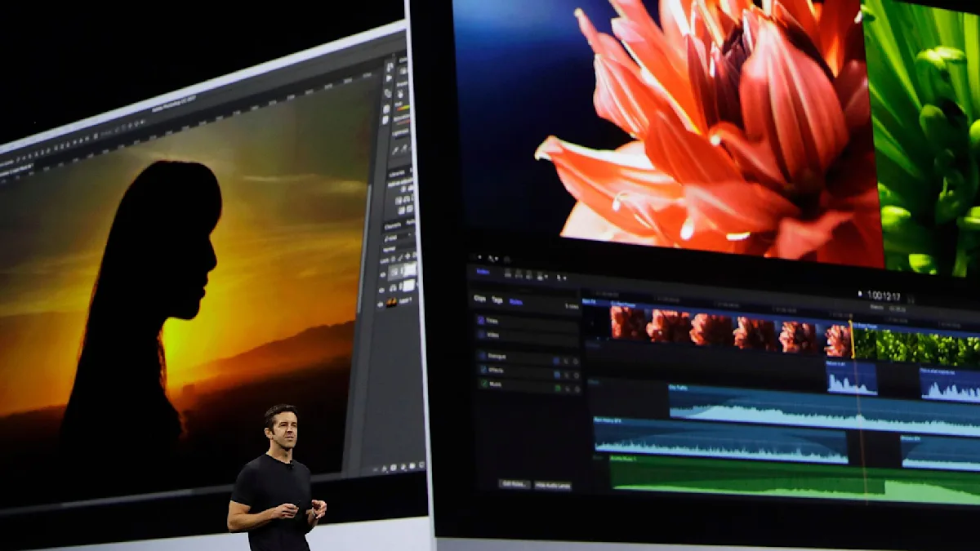Image resolution: width=980 pixels, height=551 pixels.
Task: Click the rightmost focus icon in Effects row
Action: click(x=577, y=375)
